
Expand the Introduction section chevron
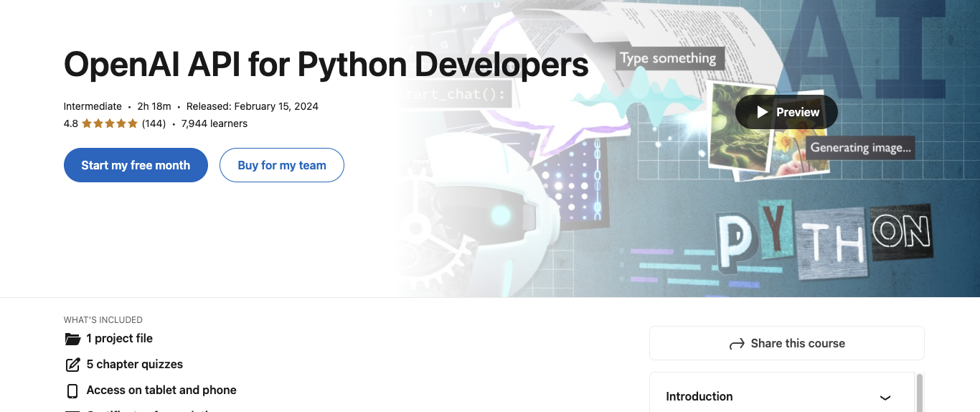(x=885, y=397)
